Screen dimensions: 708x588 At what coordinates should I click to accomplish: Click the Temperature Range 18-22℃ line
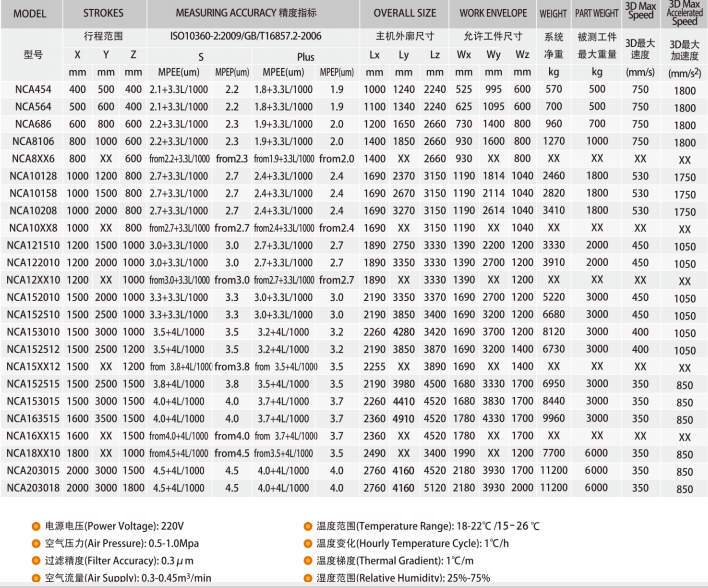coord(428,526)
